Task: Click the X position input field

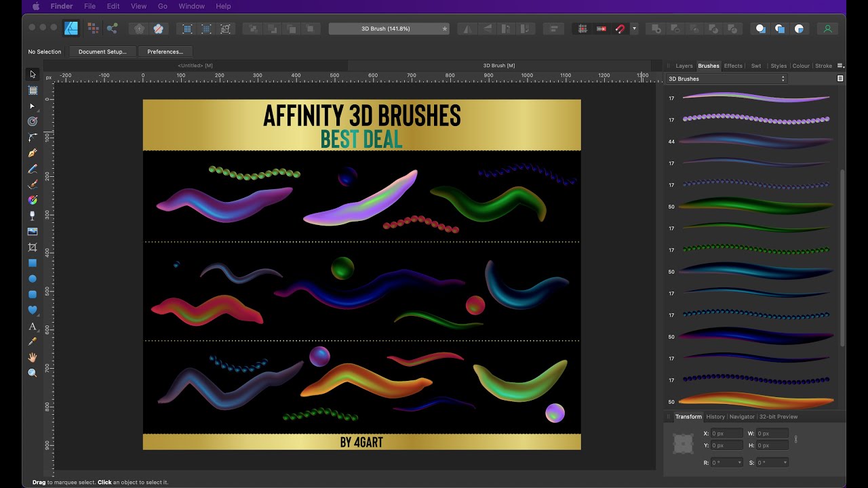Action: click(726, 433)
